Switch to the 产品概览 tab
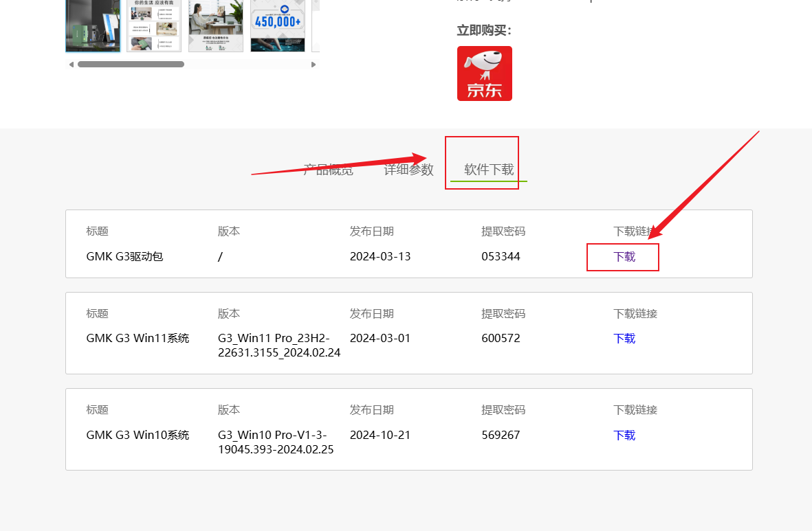812x531 pixels. (329, 170)
